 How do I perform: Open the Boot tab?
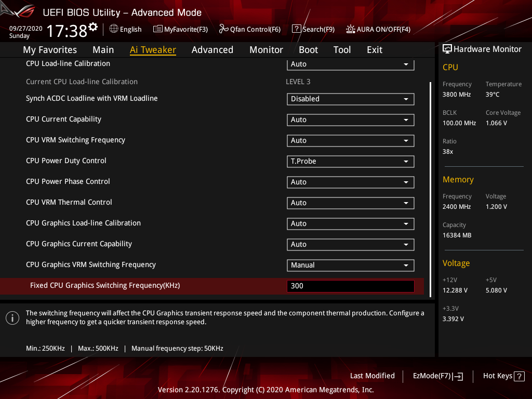pos(308,50)
